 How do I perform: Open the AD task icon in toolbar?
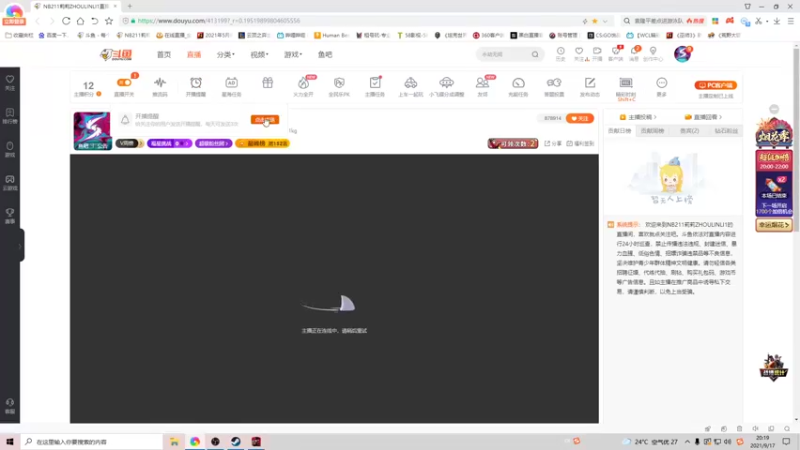[231, 83]
